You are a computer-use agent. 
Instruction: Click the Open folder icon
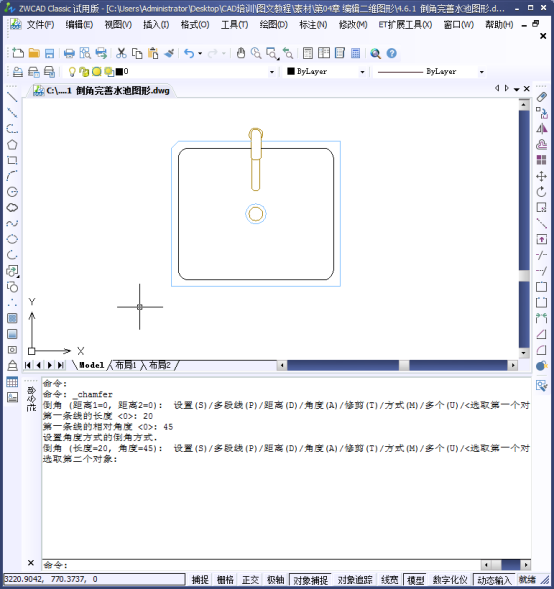34,53
